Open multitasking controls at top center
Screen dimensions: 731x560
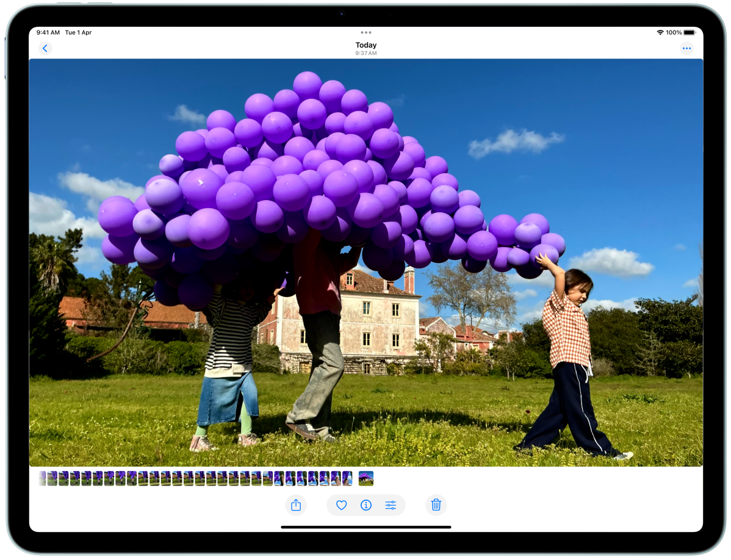coord(366,32)
